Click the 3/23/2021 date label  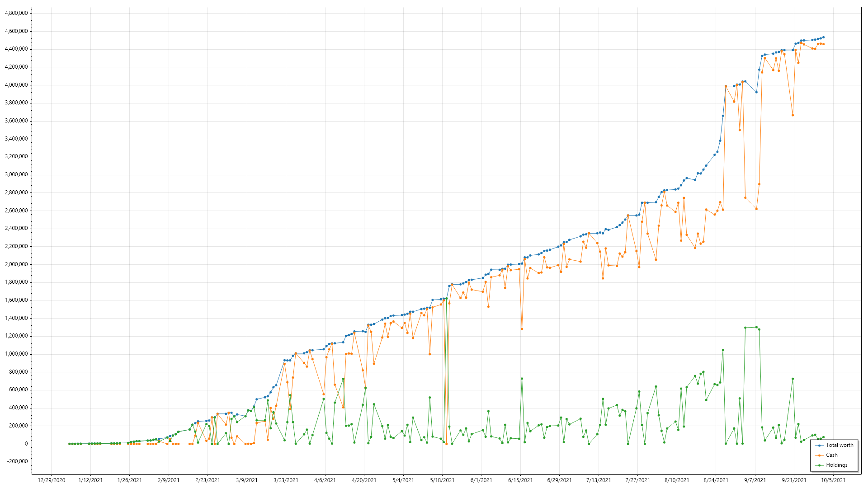tap(286, 480)
